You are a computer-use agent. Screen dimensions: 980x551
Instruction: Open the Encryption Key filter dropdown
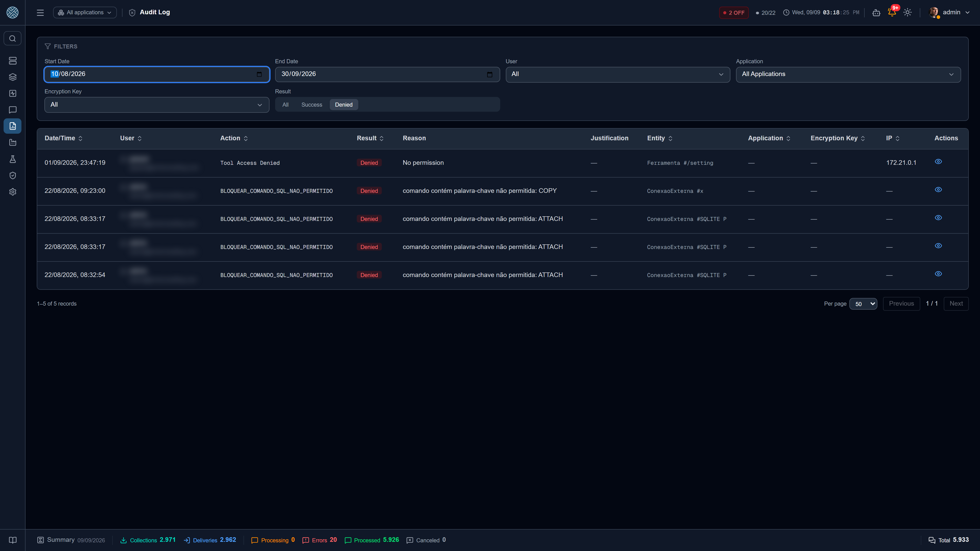157,105
